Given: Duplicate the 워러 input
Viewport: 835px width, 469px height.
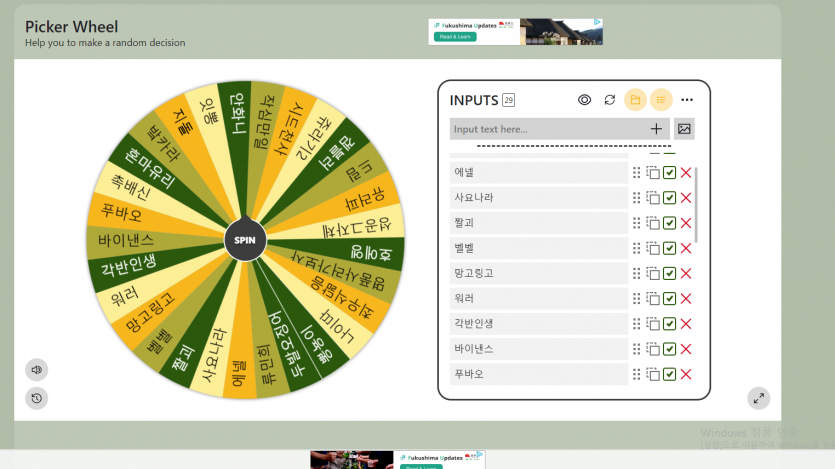Looking at the screenshot, I should tap(653, 299).
